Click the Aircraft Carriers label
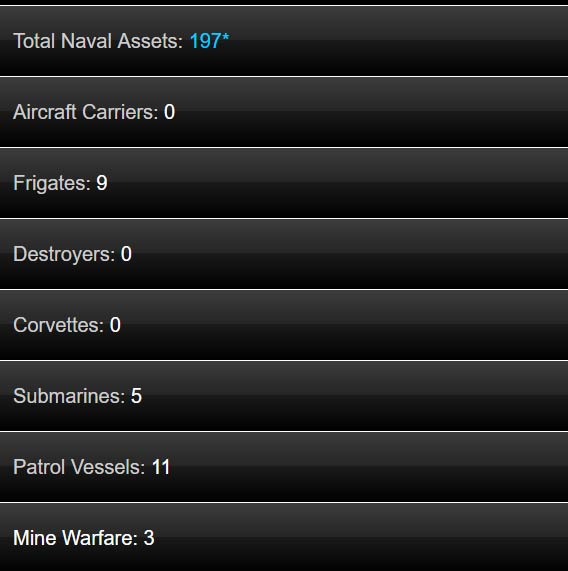568x571 pixels. point(86,112)
